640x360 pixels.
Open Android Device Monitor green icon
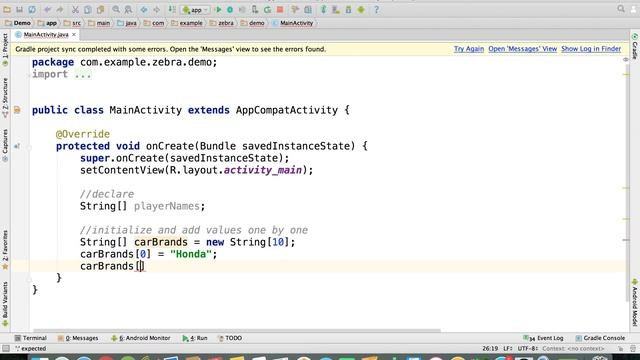(x=361, y=9)
